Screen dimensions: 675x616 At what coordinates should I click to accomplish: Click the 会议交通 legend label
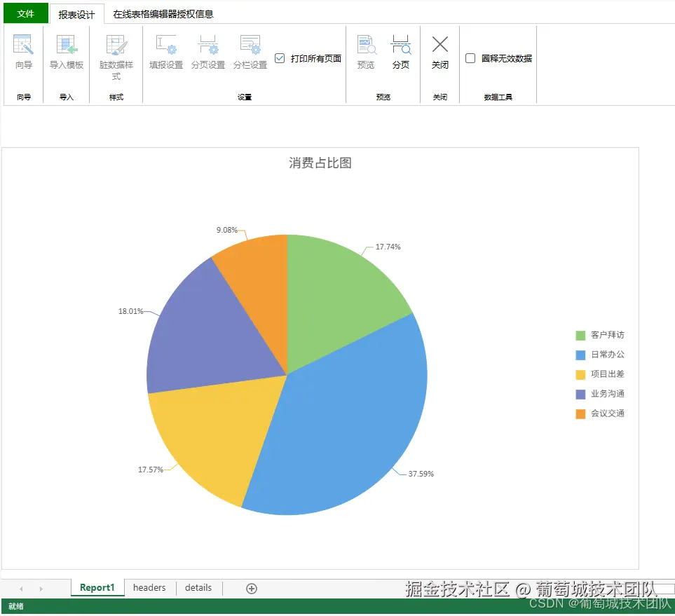[608, 413]
